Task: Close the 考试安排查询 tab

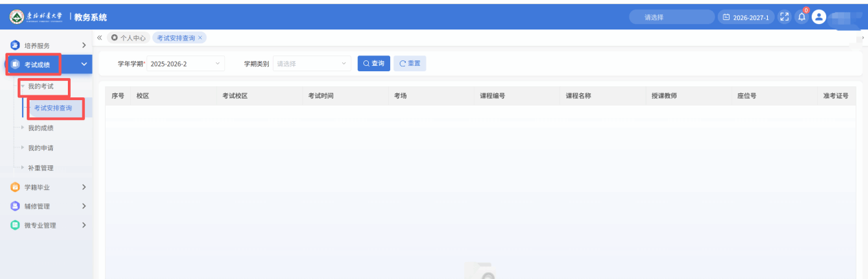Action: pyautogui.click(x=200, y=38)
